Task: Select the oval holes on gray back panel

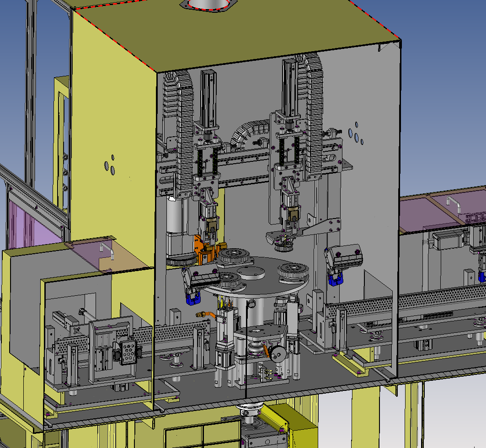Action: tap(356, 133)
